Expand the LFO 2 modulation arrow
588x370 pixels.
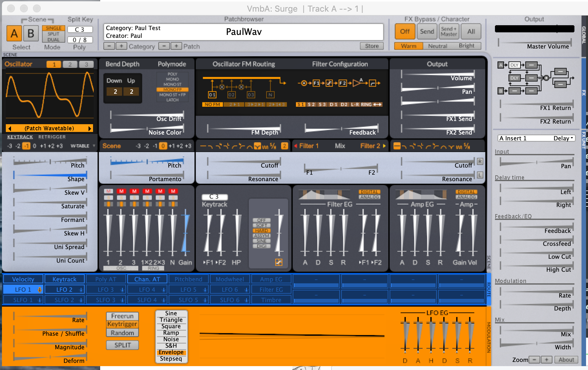pos(81,290)
